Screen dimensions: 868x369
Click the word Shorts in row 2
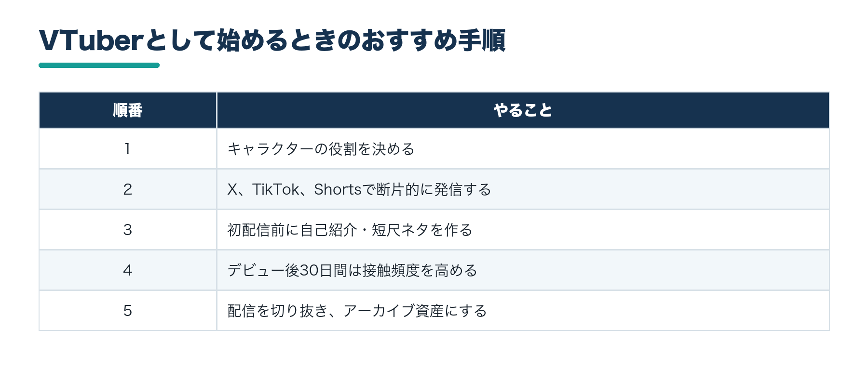(338, 189)
